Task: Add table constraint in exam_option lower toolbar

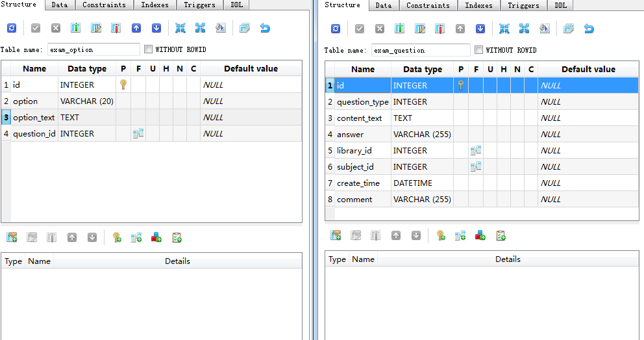Action: pyautogui.click(x=12, y=237)
